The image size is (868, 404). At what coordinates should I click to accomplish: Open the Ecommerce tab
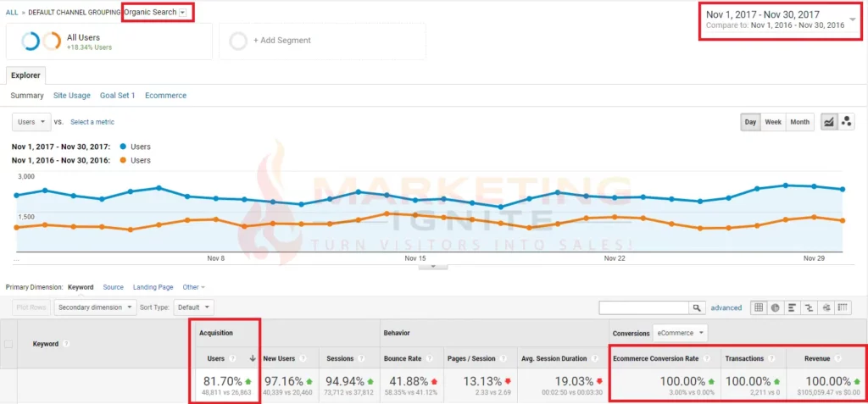(x=165, y=96)
